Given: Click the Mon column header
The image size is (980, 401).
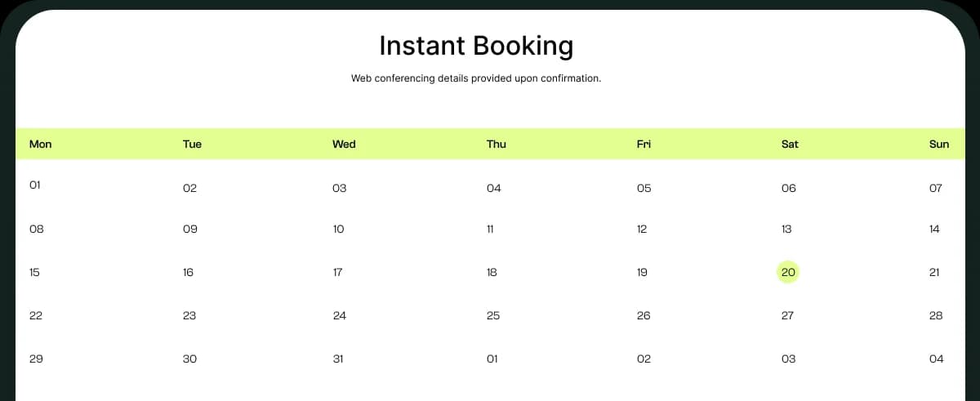Looking at the screenshot, I should pyautogui.click(x=40, y=145).
